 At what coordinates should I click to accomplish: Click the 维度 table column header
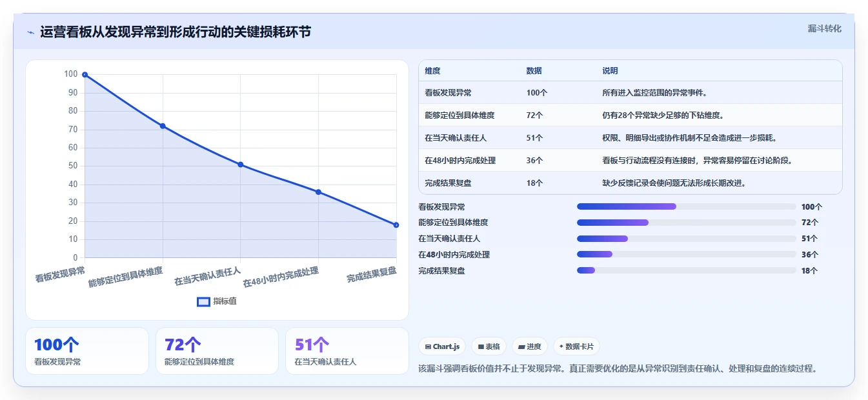click(432, 71)
